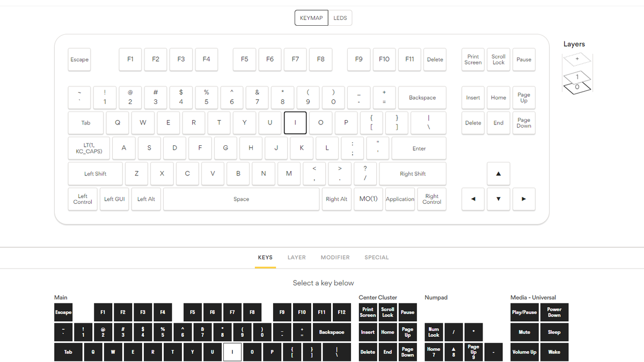The height and width of the screenshot is (362, 644).
Task: Pick Num Lock from the Numpad section
Action: 434,332
